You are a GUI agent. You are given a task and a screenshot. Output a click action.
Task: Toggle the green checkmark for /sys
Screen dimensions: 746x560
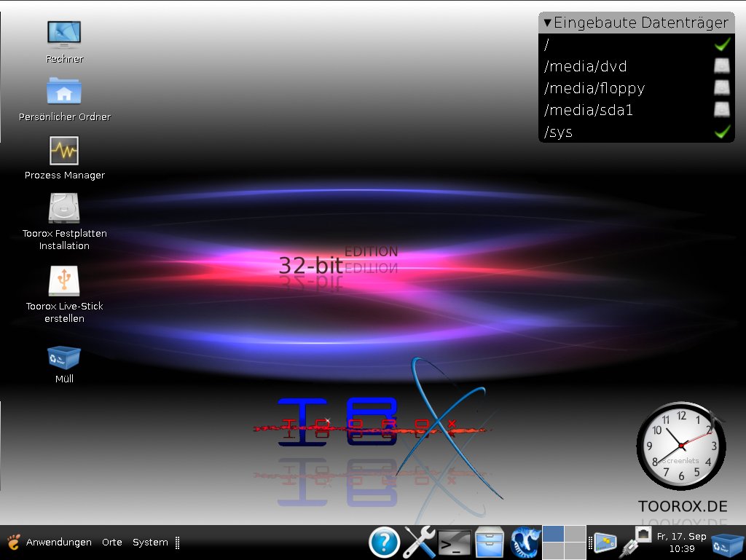[x=722, y=132]
